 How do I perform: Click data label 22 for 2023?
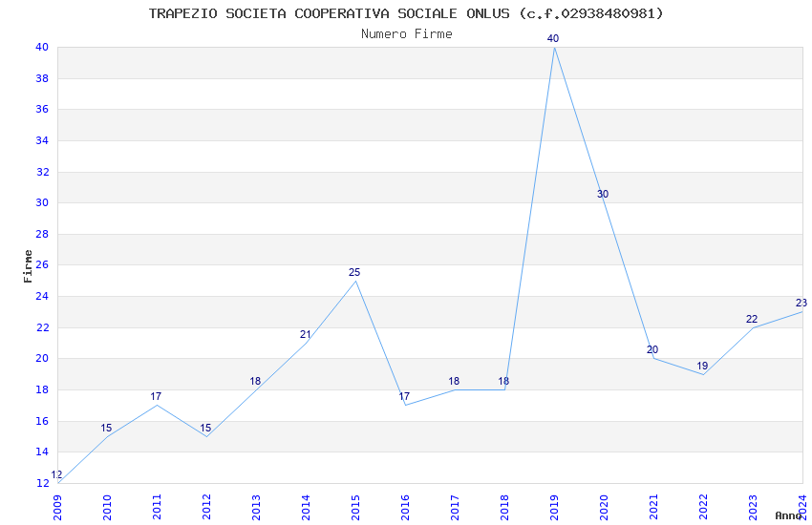coord(752,319)
